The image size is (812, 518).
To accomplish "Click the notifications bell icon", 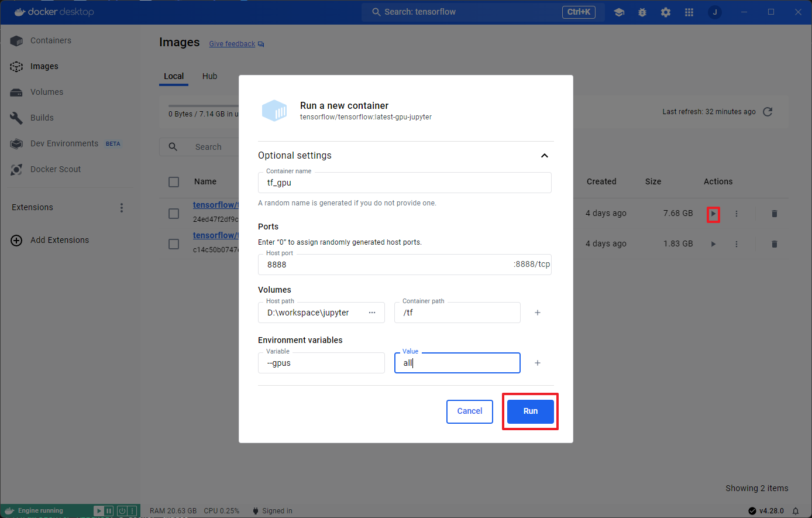I will [x=796, y=511].
